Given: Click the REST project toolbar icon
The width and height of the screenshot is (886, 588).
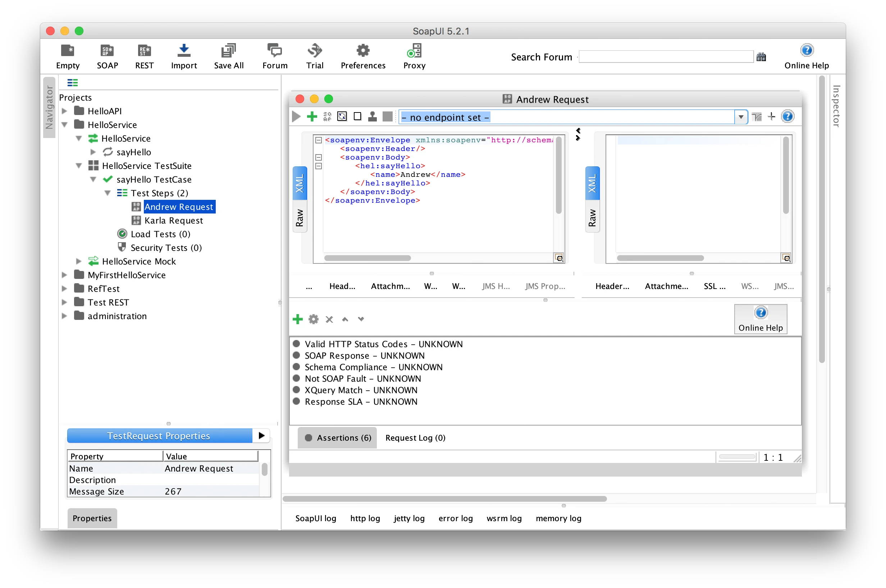Looking at the screenshot, I should [x=145, y=51].
